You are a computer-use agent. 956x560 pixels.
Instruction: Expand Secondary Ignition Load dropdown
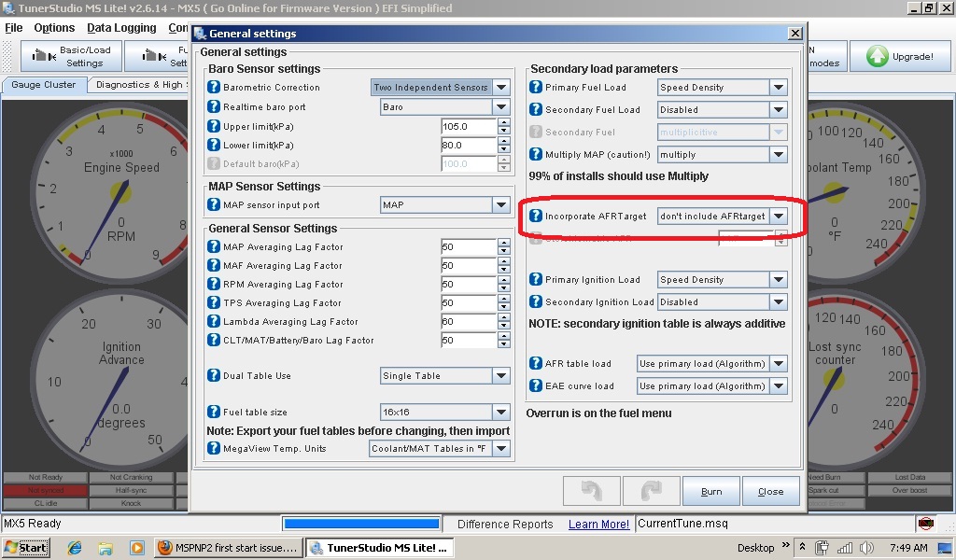point(779,301)
